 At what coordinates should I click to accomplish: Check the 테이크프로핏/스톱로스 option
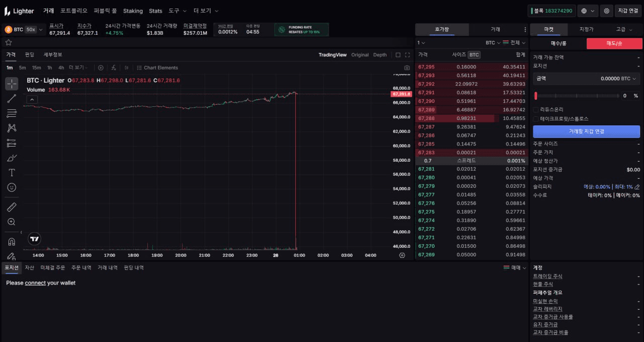coord(536,119)
